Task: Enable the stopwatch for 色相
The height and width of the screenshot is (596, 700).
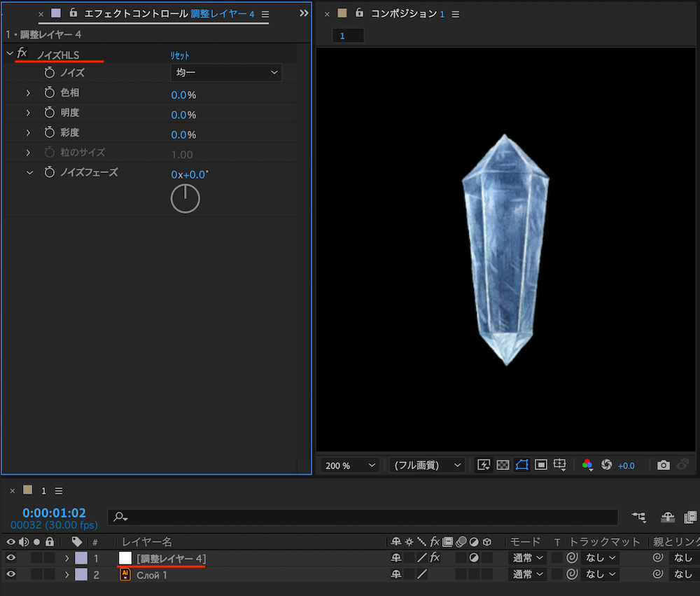Action: point(49,93)
